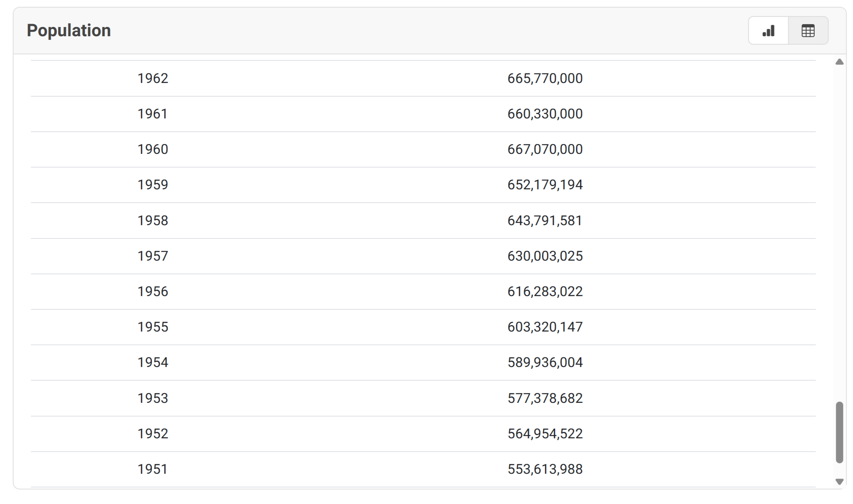Viewport: 853px width, 504px height.
Task: Click the 1961 year row
Action: pyautogui.click(x=153, y=114)
